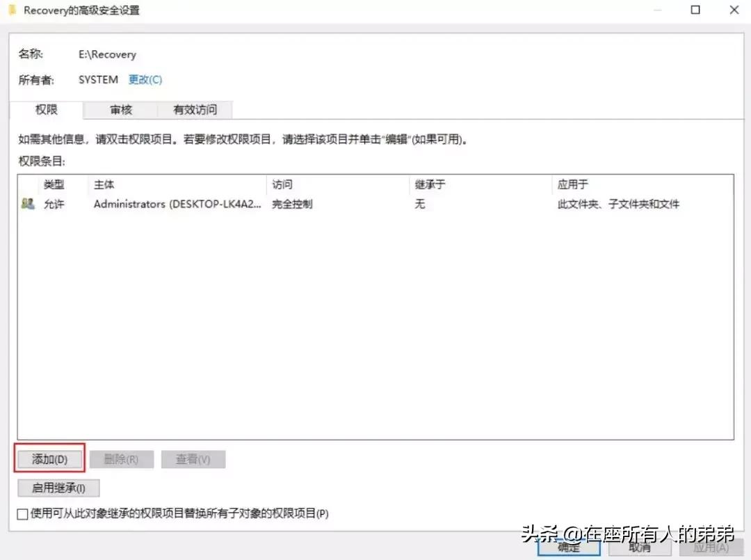The image size is (751, 560).
Task: Click the 启用继承(I) button
Action: pyautogui.click(x=58, y=487)
